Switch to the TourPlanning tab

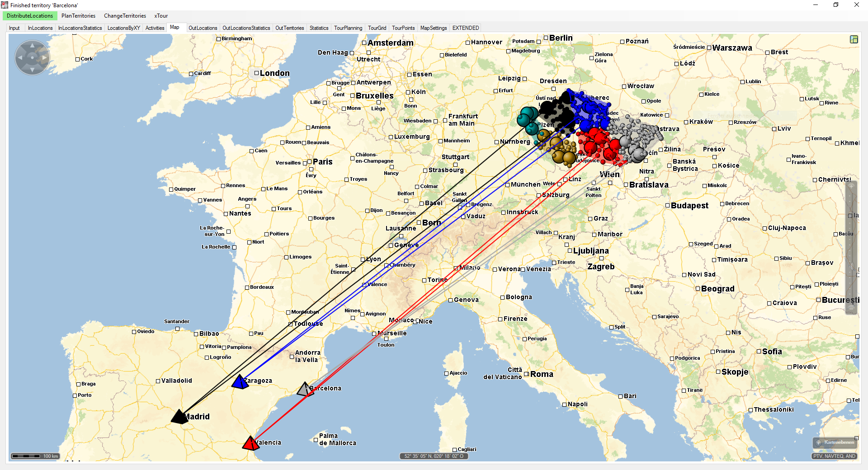pos(348,28)
